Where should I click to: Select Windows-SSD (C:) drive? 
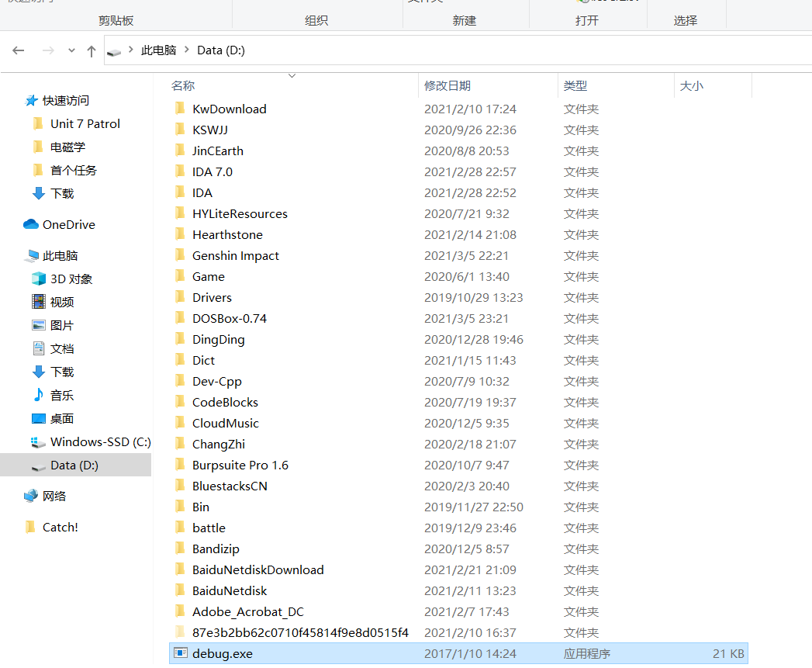click(101, 442)
